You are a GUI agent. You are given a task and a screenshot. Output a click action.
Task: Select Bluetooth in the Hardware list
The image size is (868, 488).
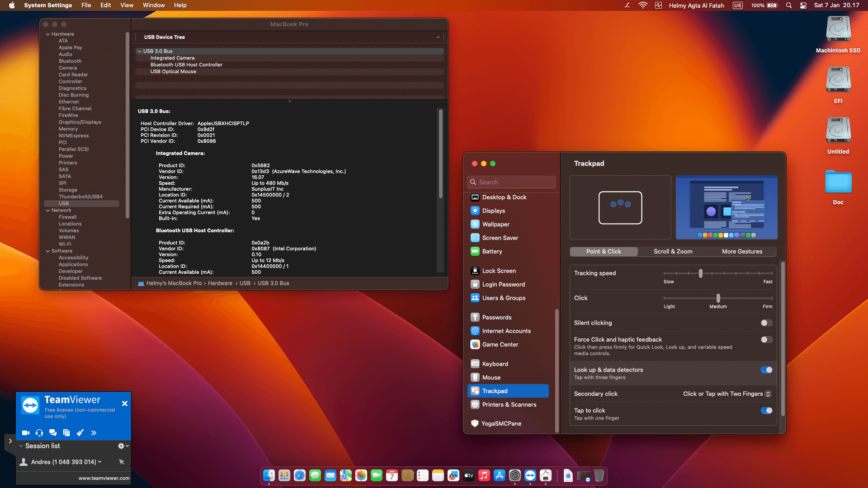coord(70,61)
